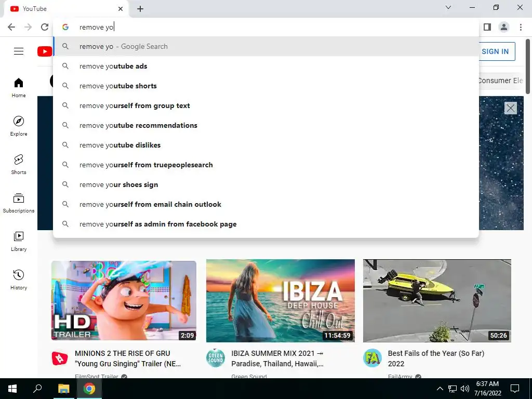Viewport: 532px width, 399px height.
Task: Open network status tray icon
Action: (x=453, y=389)
